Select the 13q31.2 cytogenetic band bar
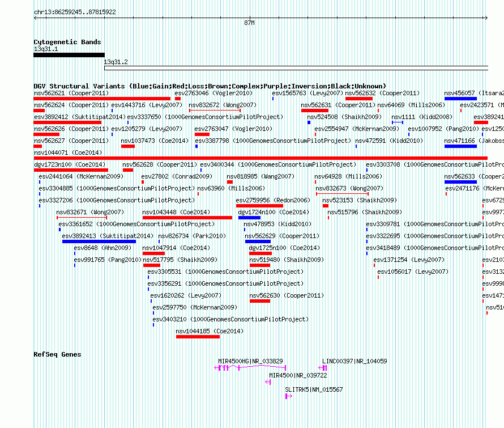 [x=296, y=68]
